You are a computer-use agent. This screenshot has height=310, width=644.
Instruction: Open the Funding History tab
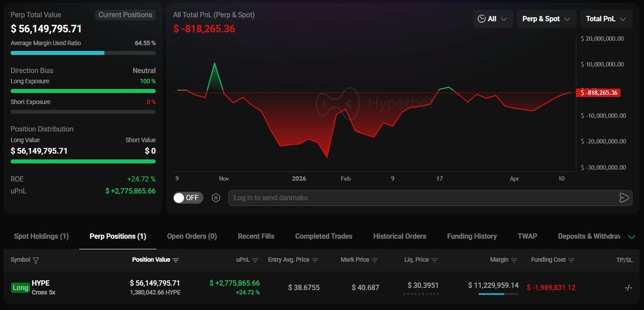[471, 236]
